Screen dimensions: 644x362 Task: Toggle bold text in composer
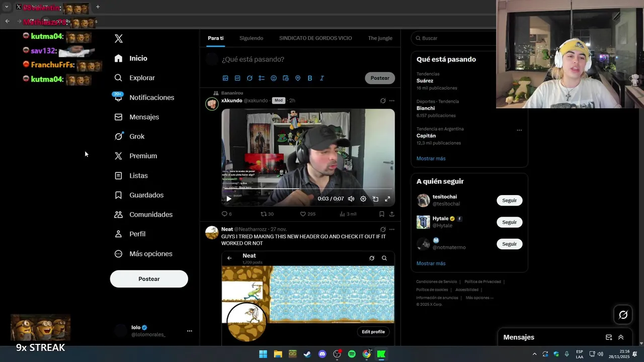point(310,78)
